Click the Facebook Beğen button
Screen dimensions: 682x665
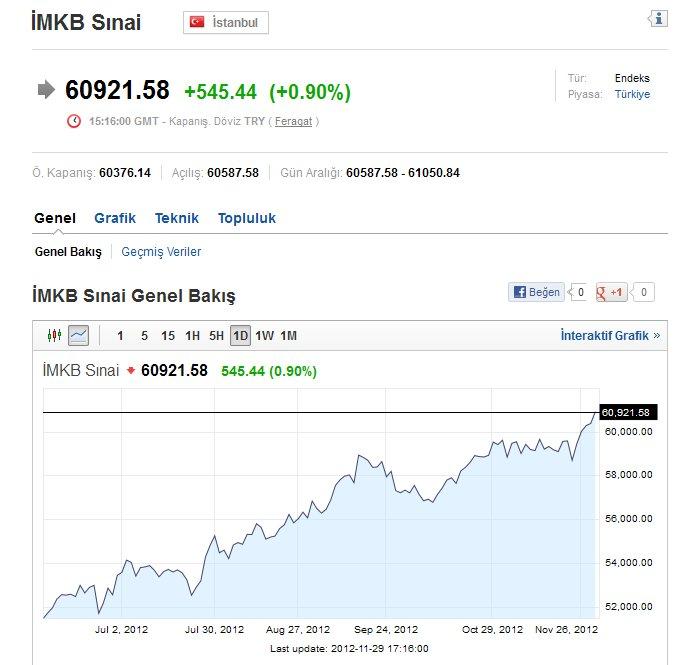coord(536,292)
